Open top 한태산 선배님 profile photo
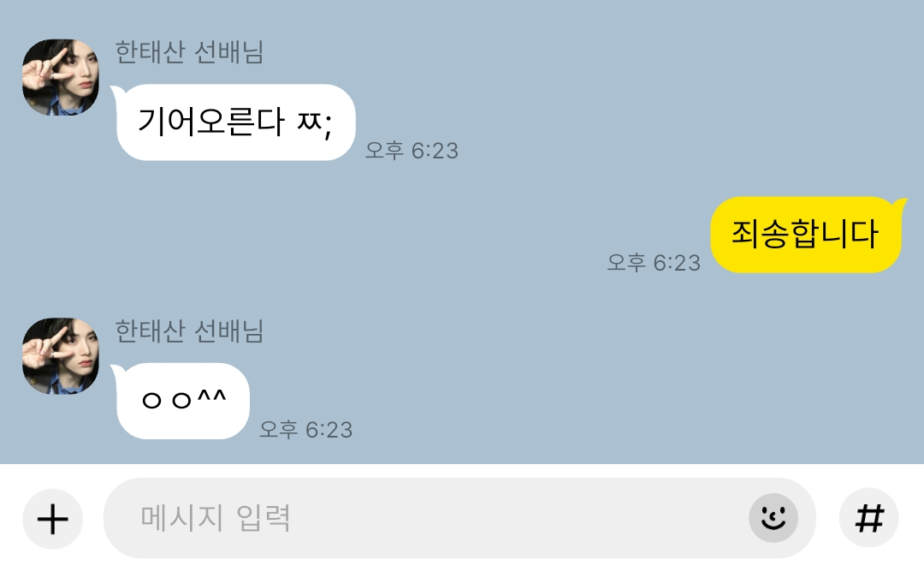 [x=61, y=77]
